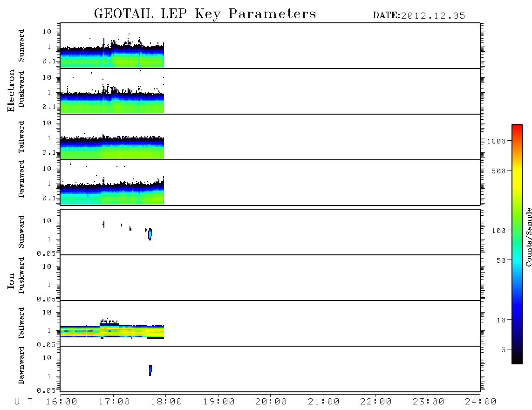Select the Ion Dawnward panel label
532x410 pixels.
pyautogui.click(x=21, y=365)
